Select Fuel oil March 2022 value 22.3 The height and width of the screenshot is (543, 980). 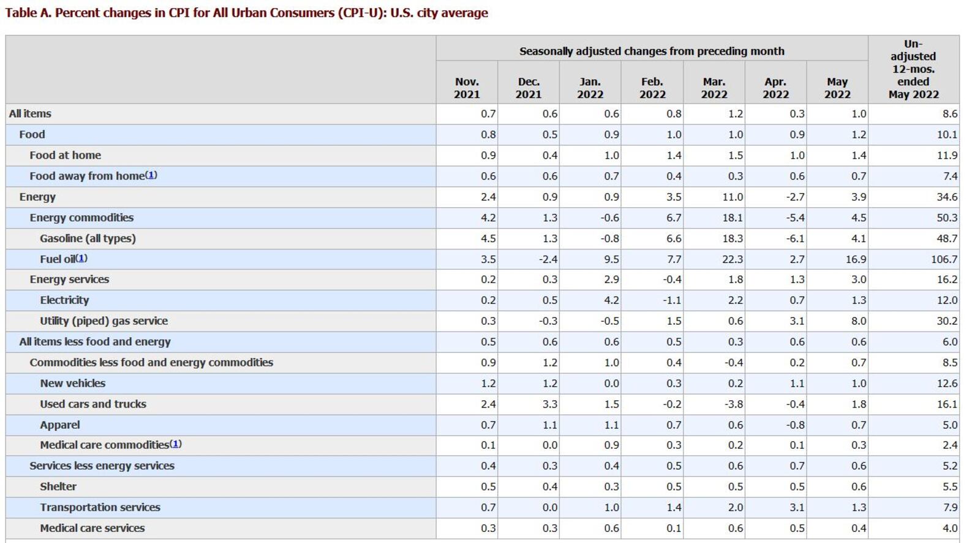(732, 260)
